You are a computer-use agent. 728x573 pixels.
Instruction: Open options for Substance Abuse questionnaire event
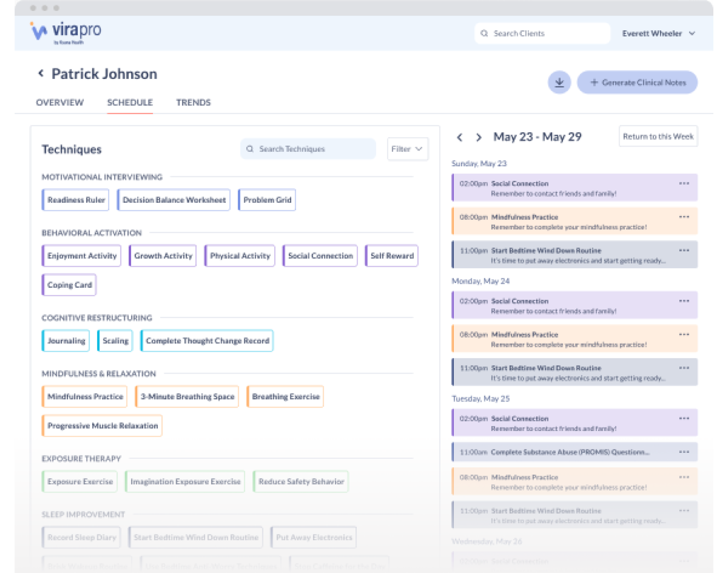pos(684,452)
